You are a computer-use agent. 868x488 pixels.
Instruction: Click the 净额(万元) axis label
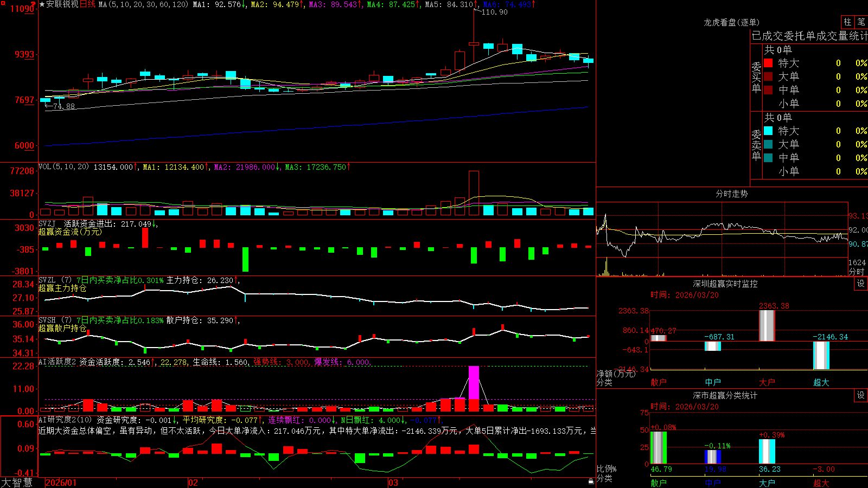pyautogui.click(x=616, y=374)
